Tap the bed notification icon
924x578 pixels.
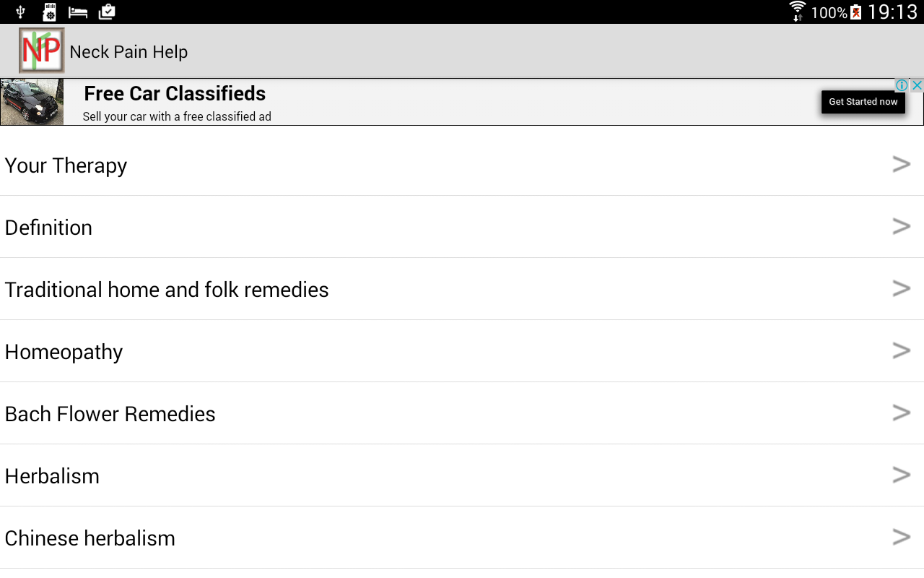(x=77, y=12)
